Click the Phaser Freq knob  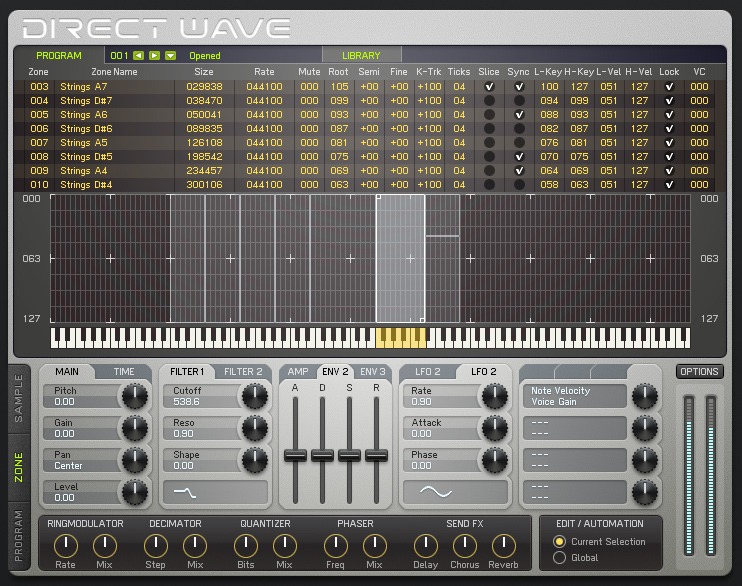tap(336, 546)
